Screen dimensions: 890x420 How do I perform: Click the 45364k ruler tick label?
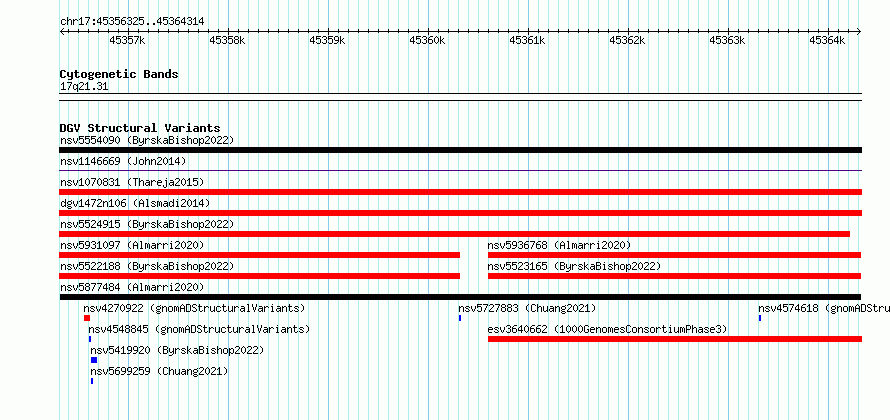click(x=827, y=40)
